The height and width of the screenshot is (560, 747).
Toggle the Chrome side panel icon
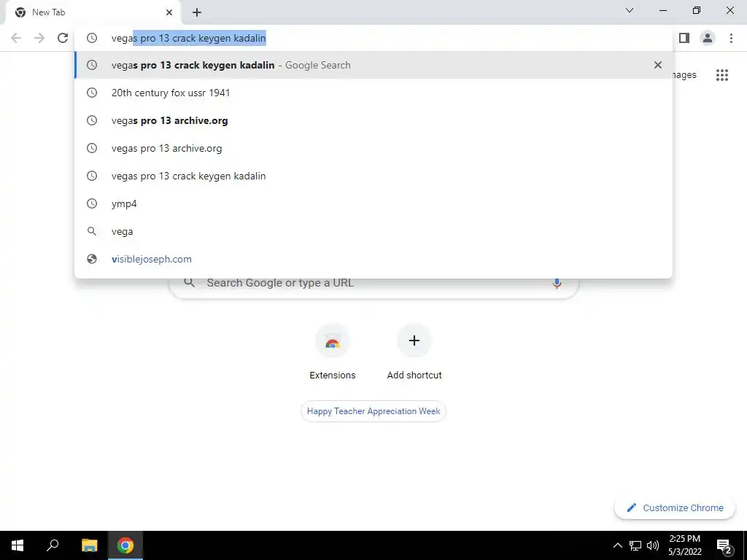[x=684, y=38]
